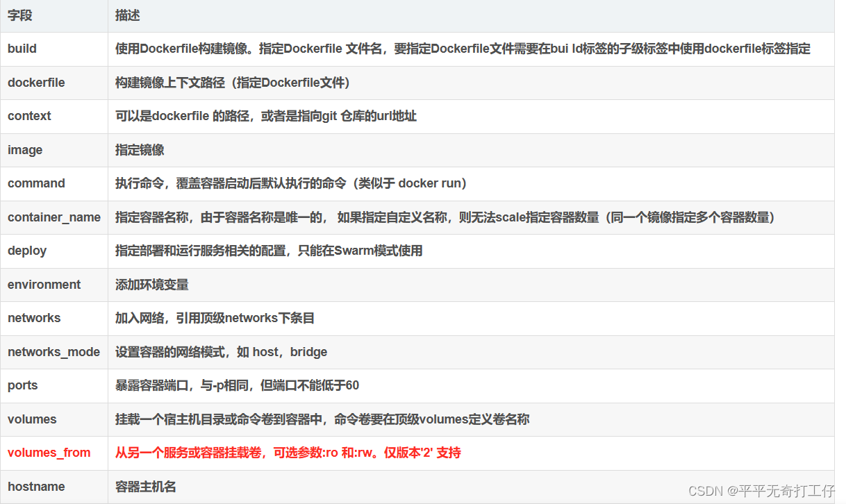
Task: Click description '挂载一个宿主机目录或命令卷到容器中'
Action: (x=221, y=419)
